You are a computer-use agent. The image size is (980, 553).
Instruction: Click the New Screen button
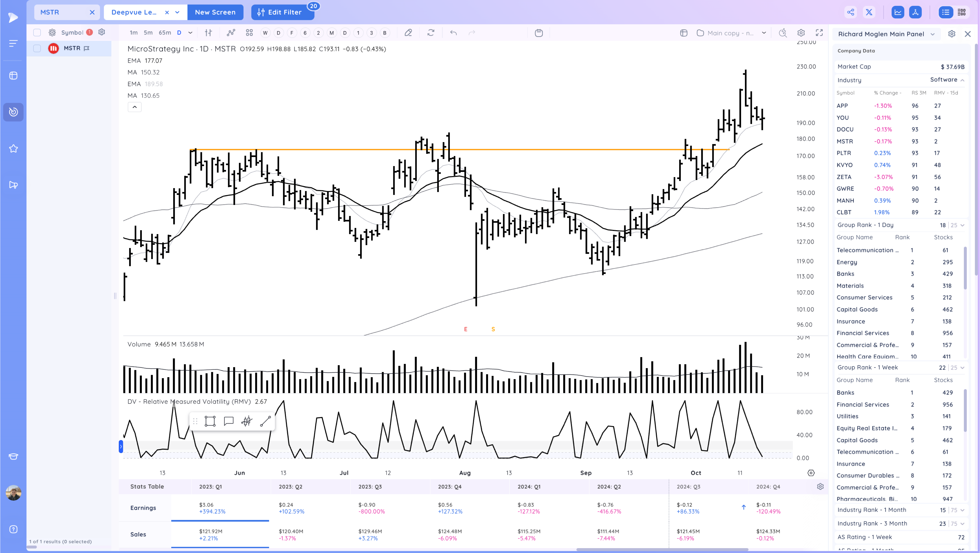click(x=215, y=12)
